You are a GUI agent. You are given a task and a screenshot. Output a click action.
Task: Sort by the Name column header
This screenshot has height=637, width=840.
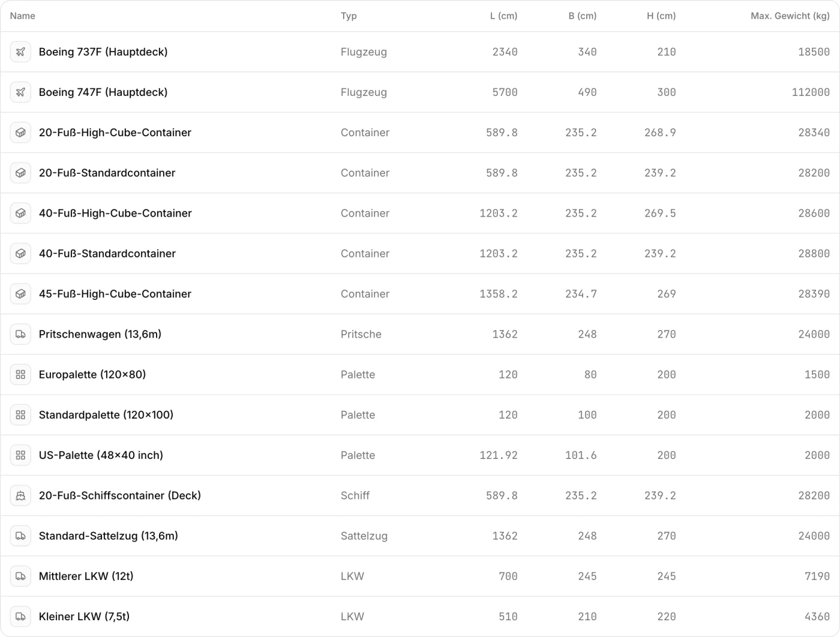23,16
